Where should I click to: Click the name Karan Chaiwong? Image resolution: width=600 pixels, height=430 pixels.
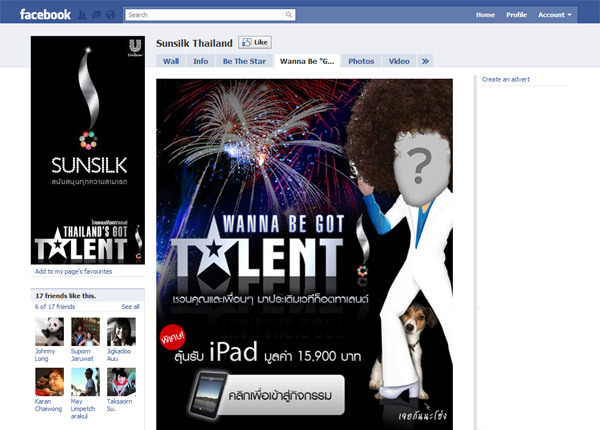[48, 405]
